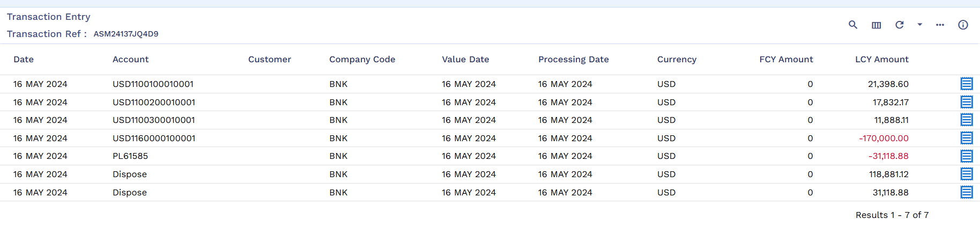Click the information icon
The image size is (980, 226).
[x=963, y=25]
